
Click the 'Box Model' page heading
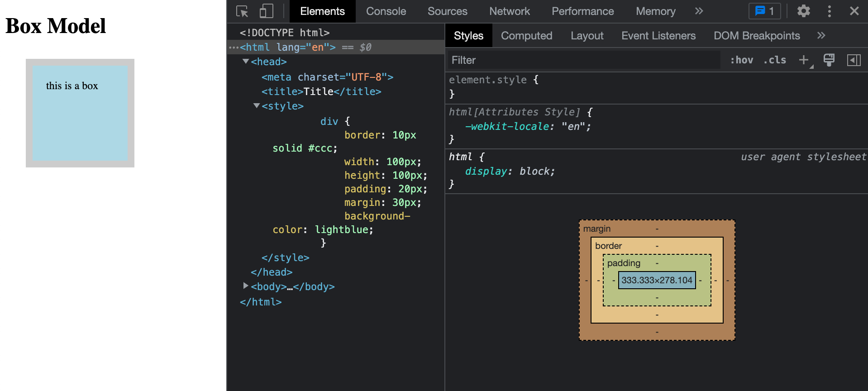point(56,26)
